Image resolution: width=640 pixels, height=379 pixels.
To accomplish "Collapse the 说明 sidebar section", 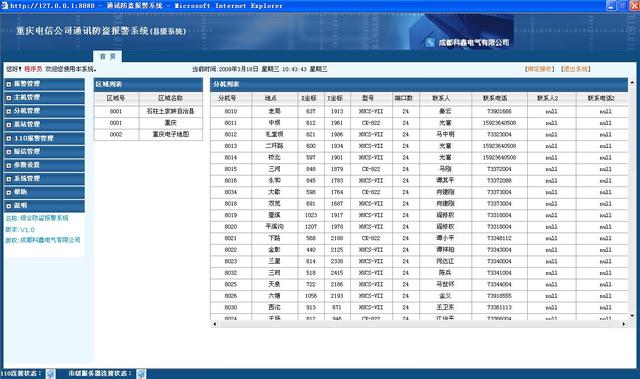I will (44, 205).
